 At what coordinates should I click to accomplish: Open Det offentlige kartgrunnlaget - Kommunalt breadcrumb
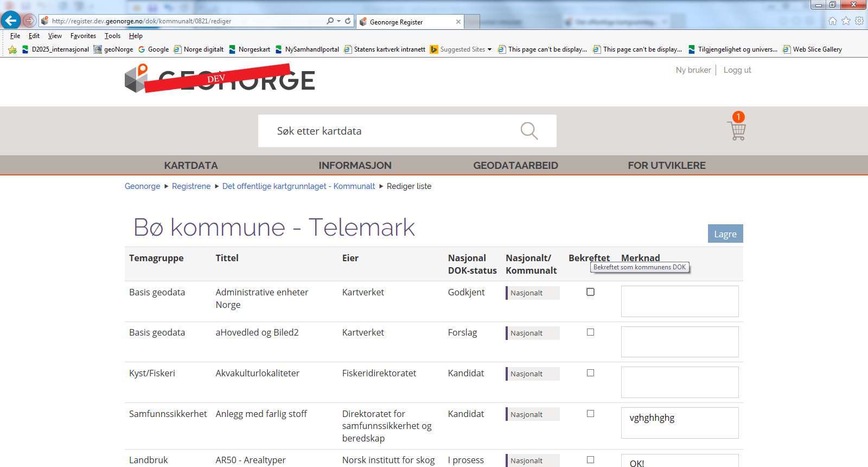click(x=298, y=186)
